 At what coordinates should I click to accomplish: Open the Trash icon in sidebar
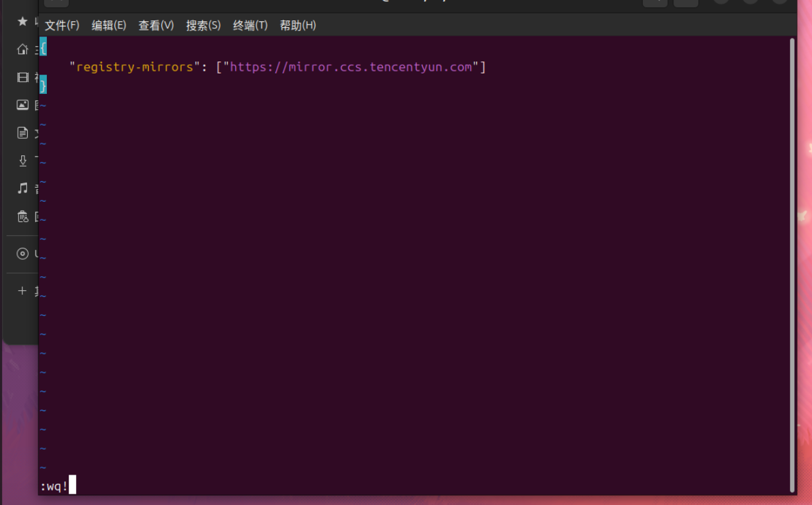pyautogui.click(x=22, y=216)
